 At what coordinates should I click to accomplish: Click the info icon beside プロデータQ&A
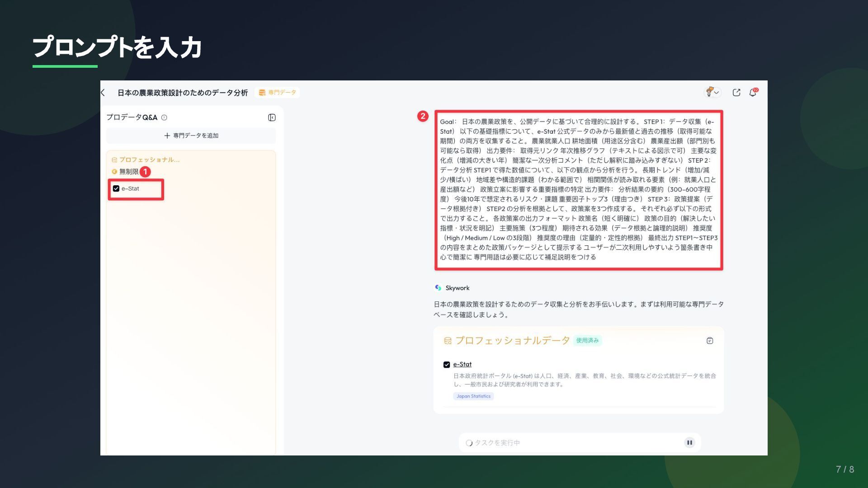(x=164, y=117)
